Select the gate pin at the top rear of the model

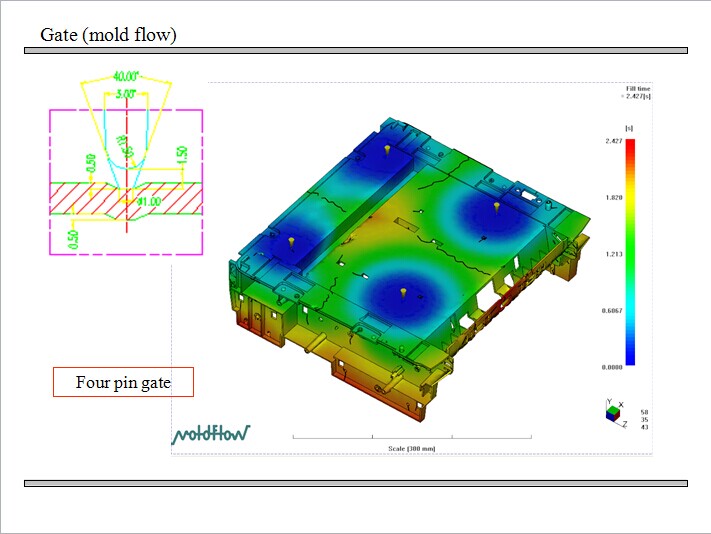point(385,150)
